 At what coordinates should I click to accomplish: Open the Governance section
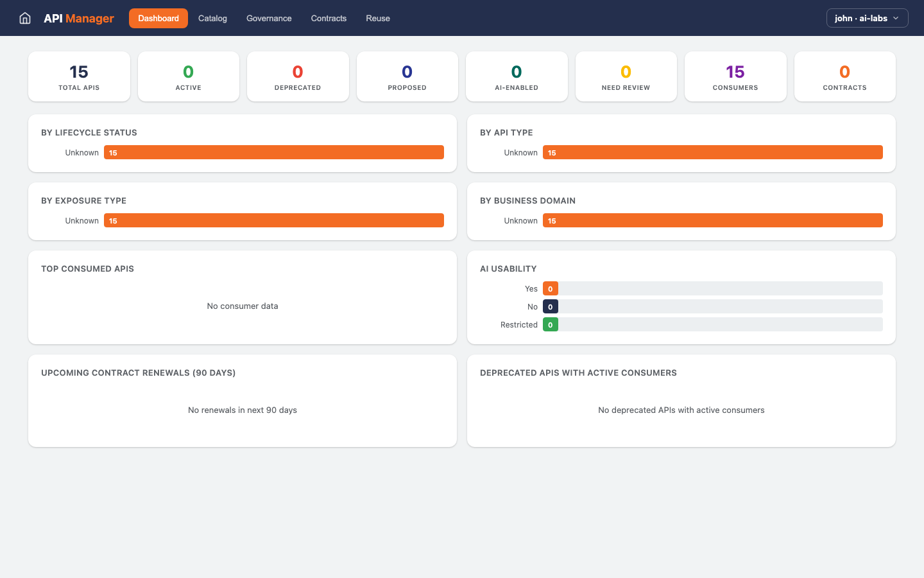click(x=268, y=18)
